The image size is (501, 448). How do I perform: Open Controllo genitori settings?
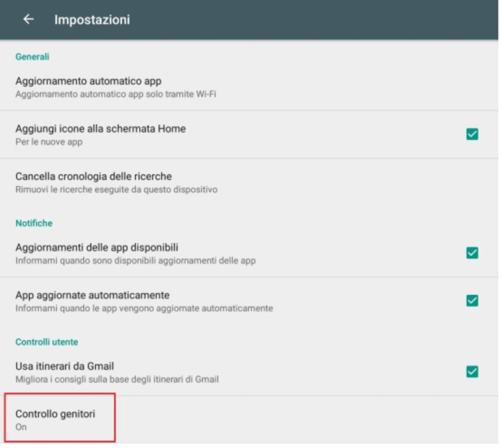click(x=249, y=420)
